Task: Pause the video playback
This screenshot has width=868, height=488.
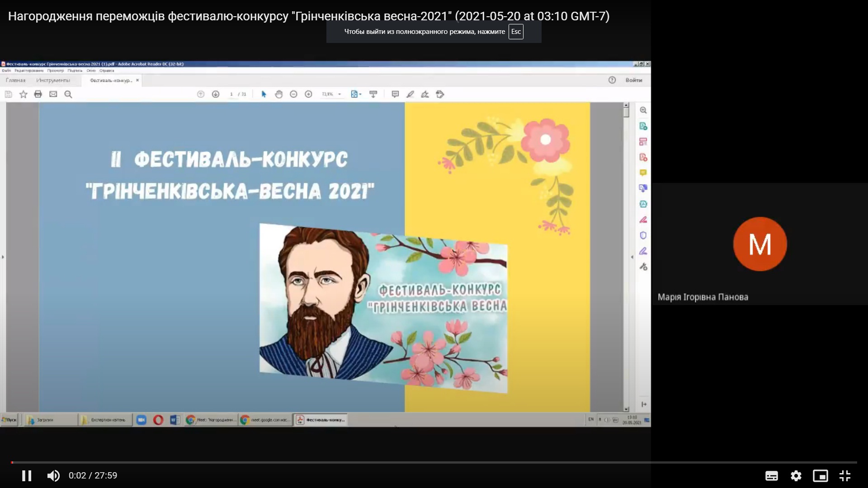Action: [27, 475]
